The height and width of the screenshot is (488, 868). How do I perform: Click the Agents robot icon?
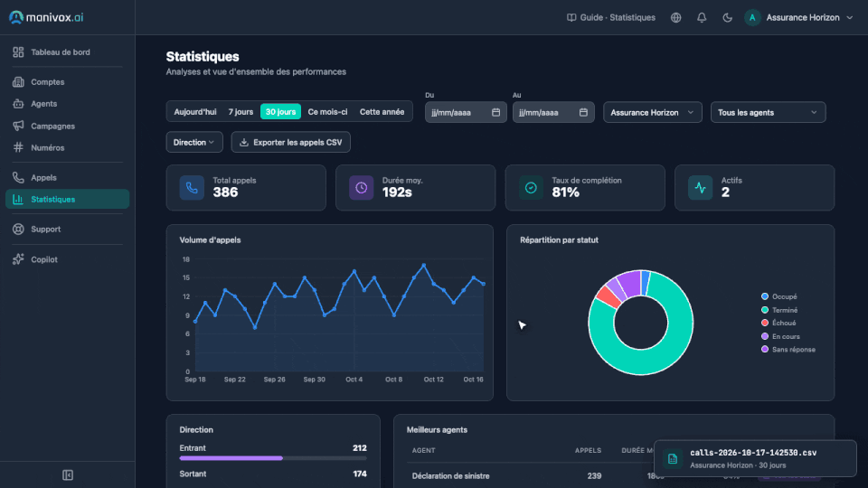(x=18, y=103)
